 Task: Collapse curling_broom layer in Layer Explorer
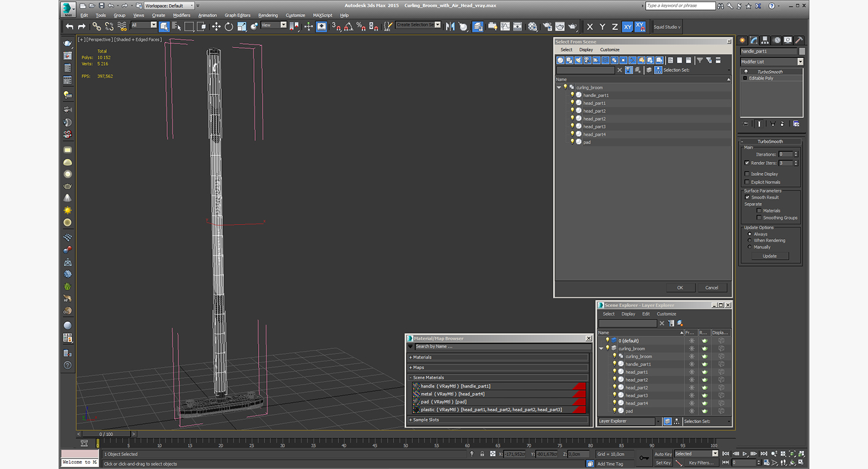pos(601,348)
